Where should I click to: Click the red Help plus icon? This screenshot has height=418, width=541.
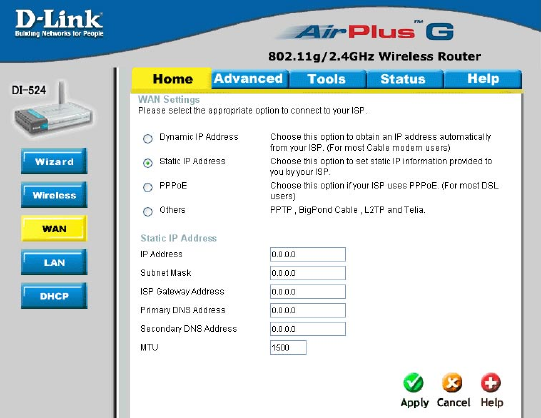click(491, 382)
